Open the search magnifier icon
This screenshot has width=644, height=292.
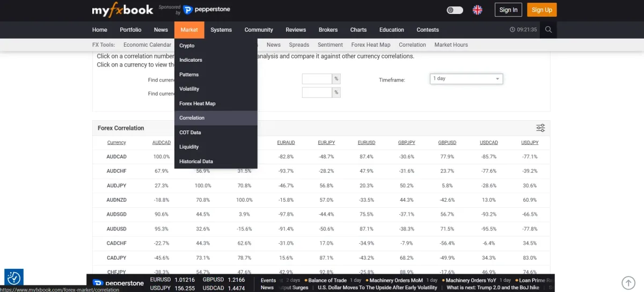point(548,30)
